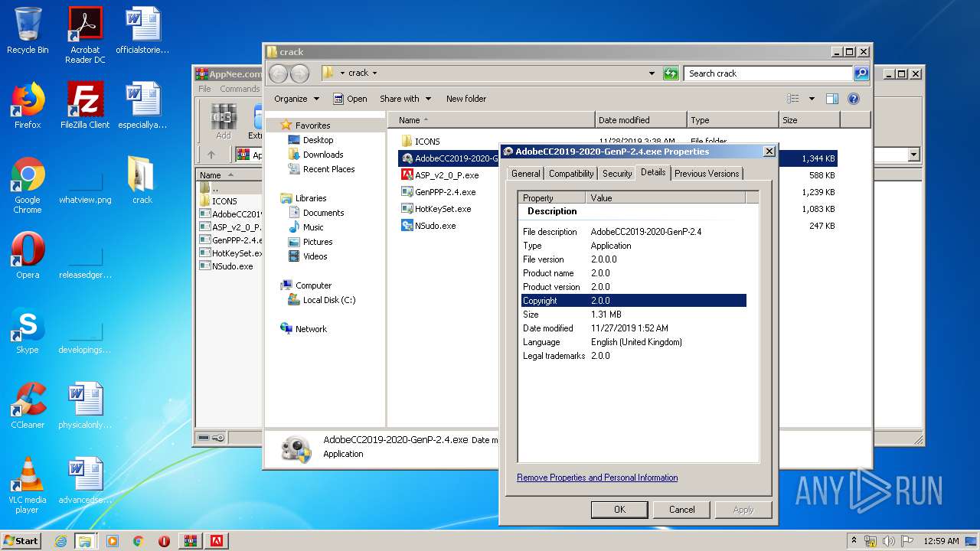Open the view options dropdown arrow

[812, 99]
